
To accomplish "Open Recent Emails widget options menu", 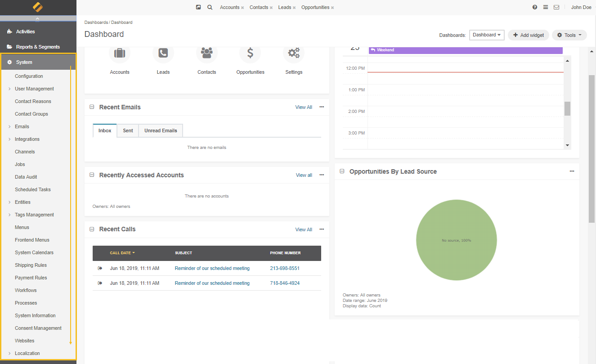I will (x=322, y=107).
